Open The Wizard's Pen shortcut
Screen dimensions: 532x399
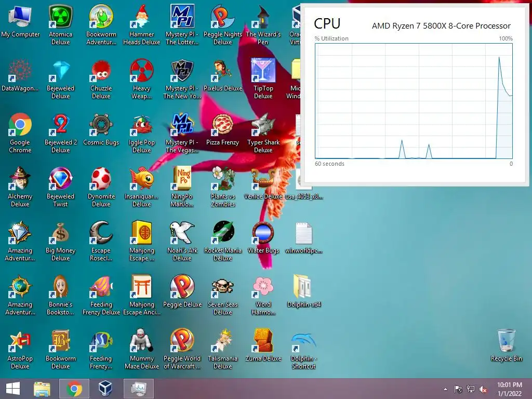tap(263, 25)
